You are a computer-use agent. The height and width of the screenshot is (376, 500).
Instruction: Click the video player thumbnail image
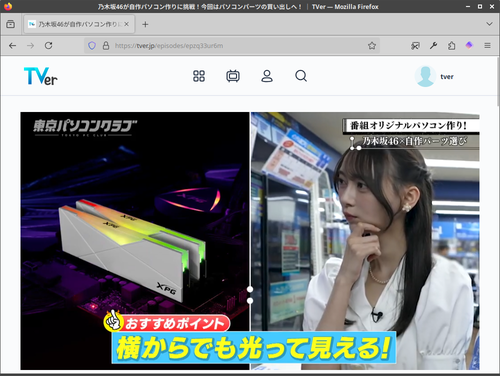click(x=250, y=241)
